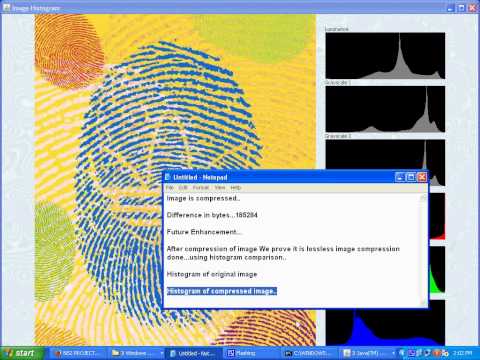Click the 'After compression of image' paragraph
The image size is (480, 360).
[x=283, y=253]
